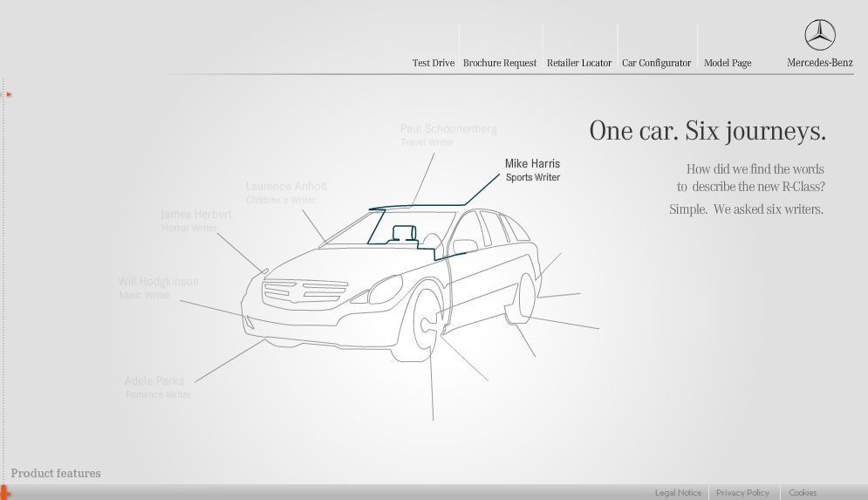Screen dimensions: 868x500
Task: Go to Retailer Locator
Action: coord(579,63)
